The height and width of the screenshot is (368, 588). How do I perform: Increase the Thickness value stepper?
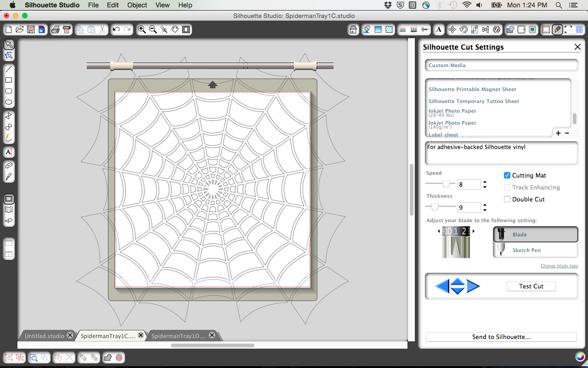pyautogui.click(x=485, y=205)
